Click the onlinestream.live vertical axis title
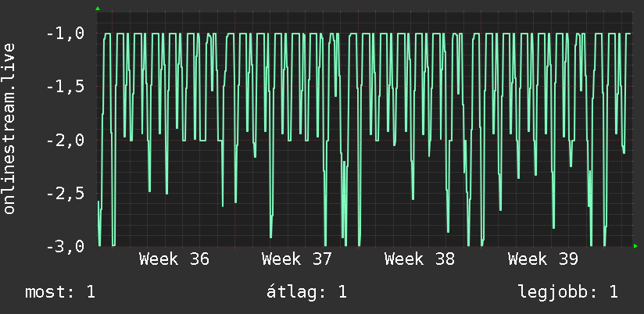The image size is (644, 314). click(9, 128)
